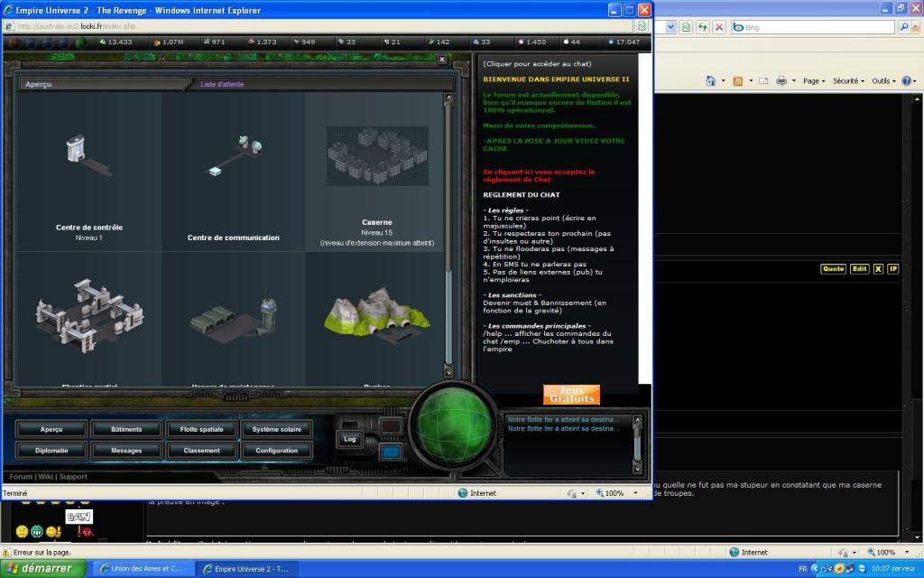Open game Configuration settings
The image size is (924, 578).
coord(276,451)
